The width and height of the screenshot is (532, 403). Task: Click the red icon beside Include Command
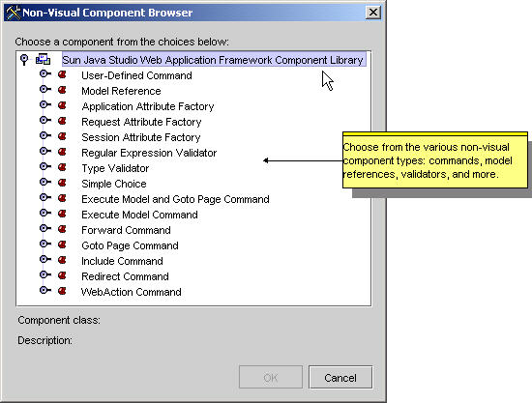(62, 260)
